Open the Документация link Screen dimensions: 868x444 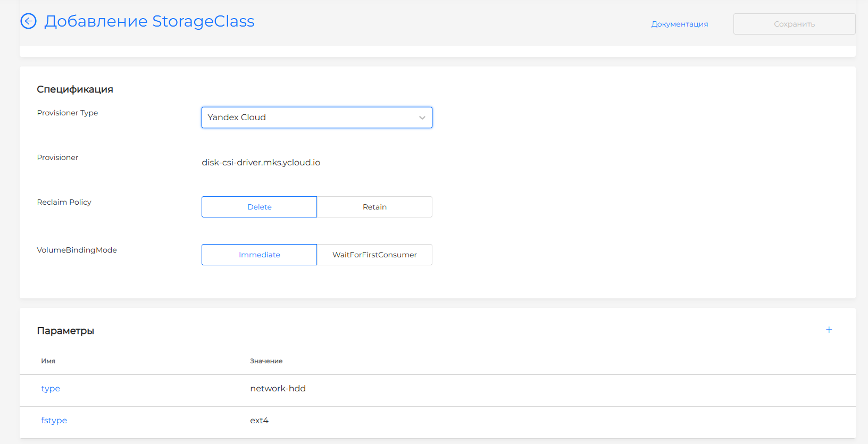680,24
